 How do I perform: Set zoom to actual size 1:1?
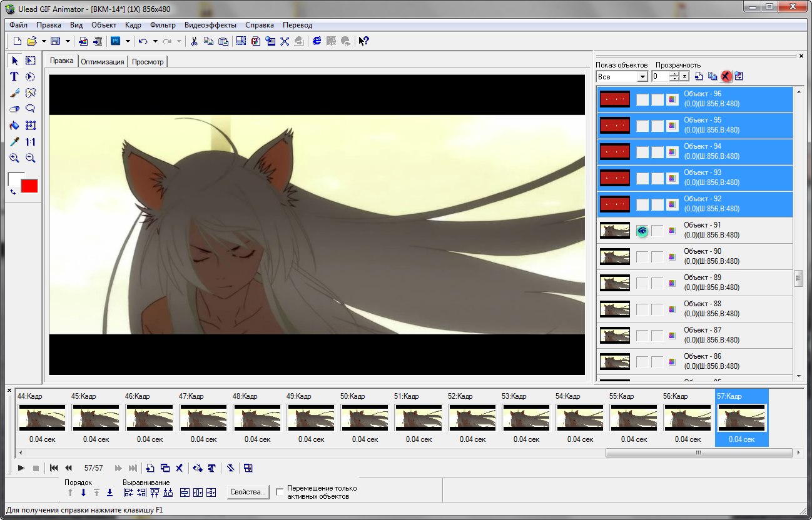tap(30, 142)
